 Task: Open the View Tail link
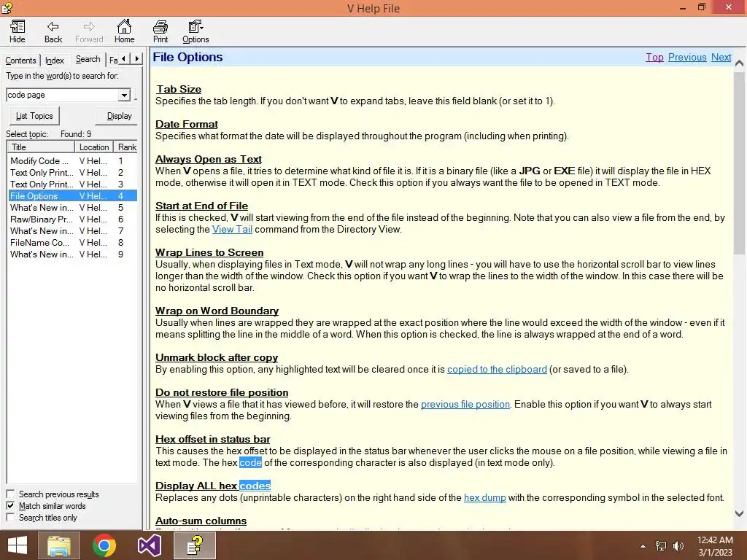tap(232, 229)
